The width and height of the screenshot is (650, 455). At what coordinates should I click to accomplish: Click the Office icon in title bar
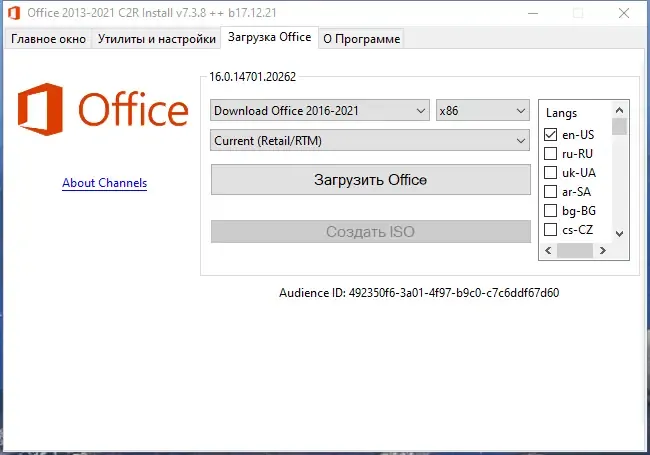click(14, 13)
